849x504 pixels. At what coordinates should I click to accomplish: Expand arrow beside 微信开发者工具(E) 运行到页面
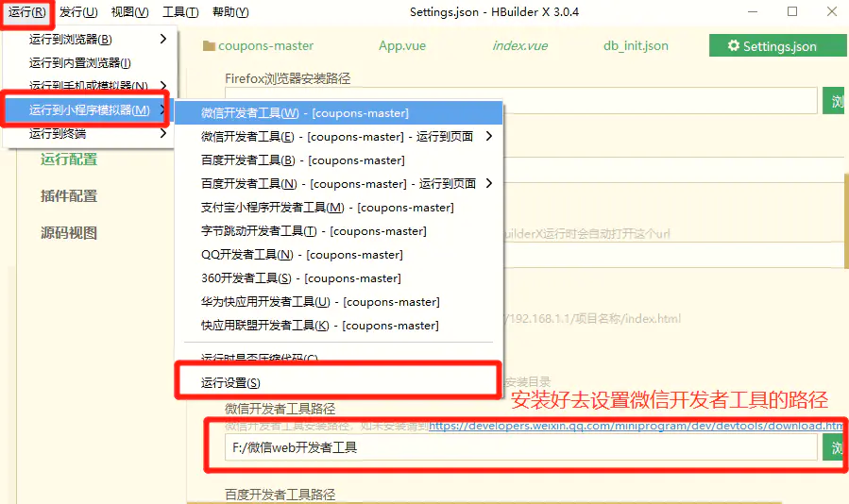[x=489, y=136]
